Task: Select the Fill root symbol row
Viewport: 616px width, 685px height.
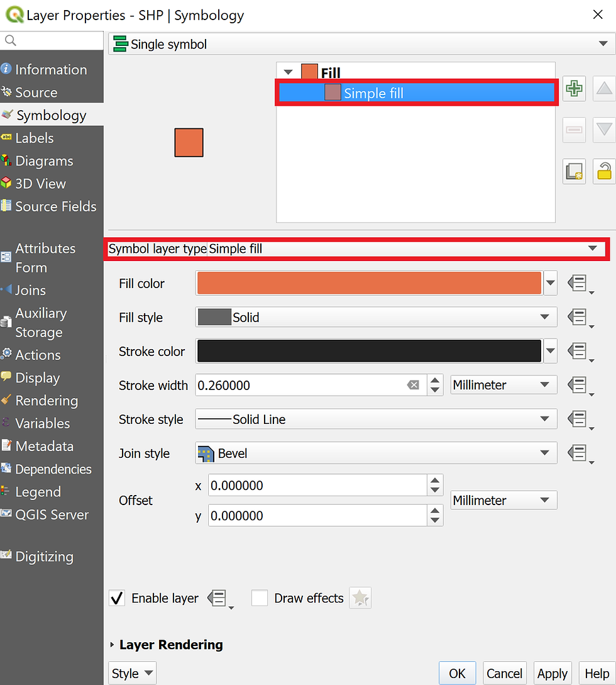Action: pos(417,72)
